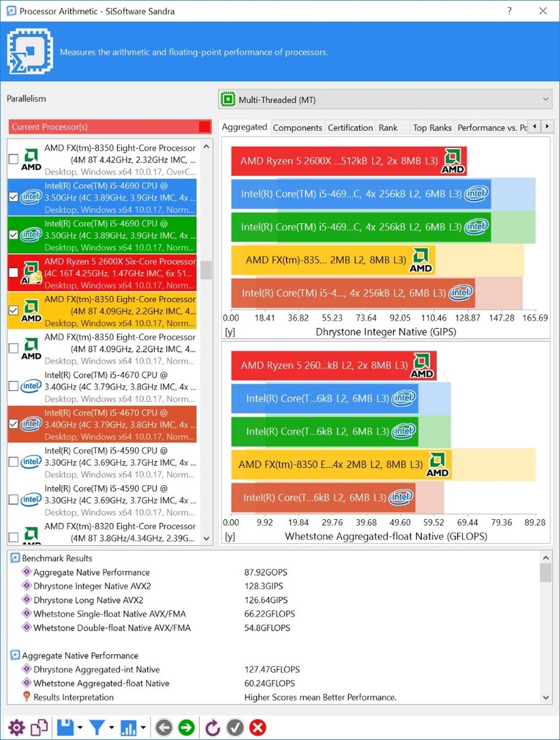Open the Top Ranks tab

pos(432,127)
